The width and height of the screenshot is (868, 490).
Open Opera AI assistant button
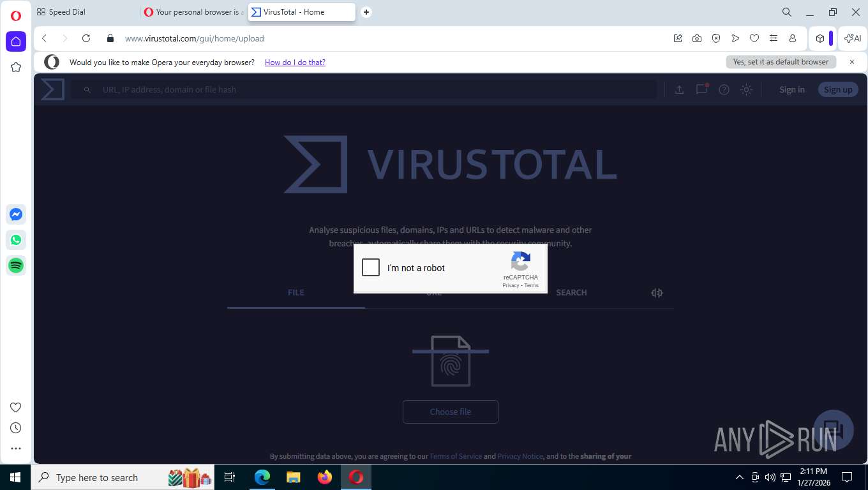[x=853, y=38]
